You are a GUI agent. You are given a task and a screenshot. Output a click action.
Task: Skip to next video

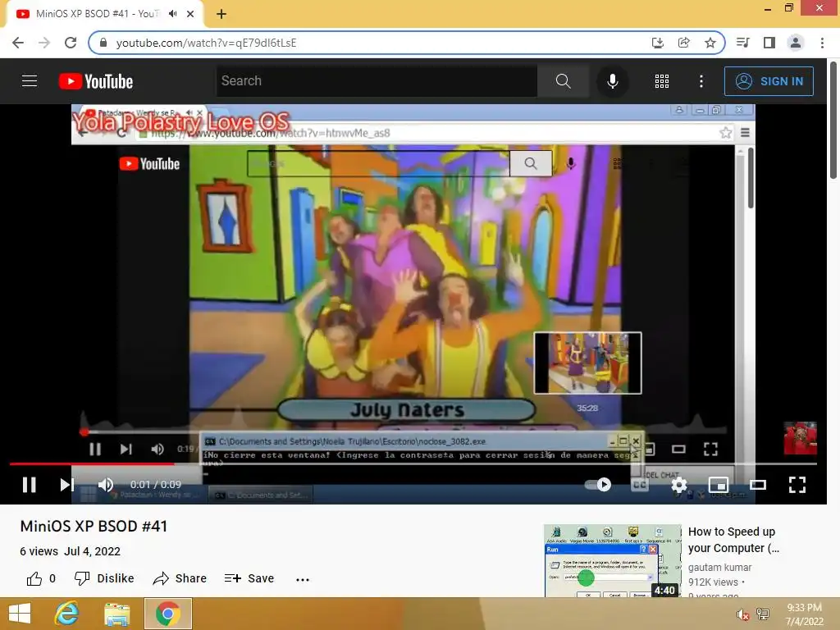pos(66,485)
